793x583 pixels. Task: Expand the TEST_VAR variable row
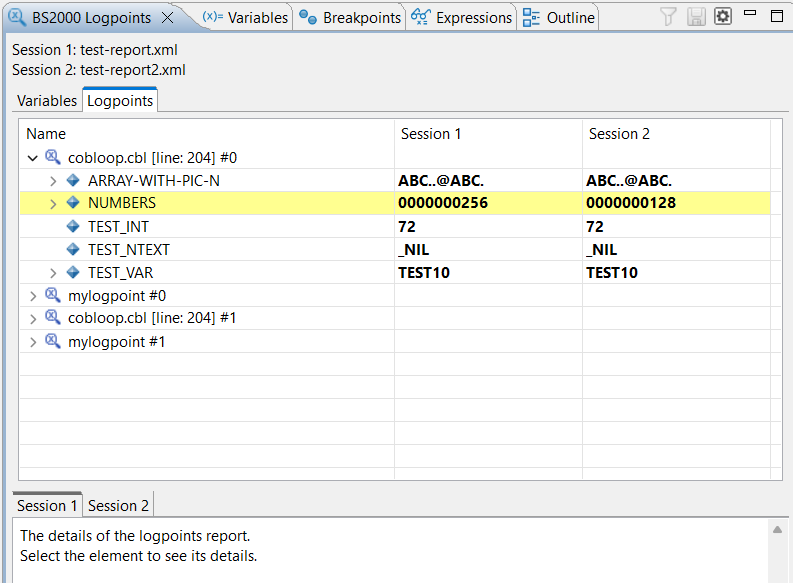click(53, 273)
